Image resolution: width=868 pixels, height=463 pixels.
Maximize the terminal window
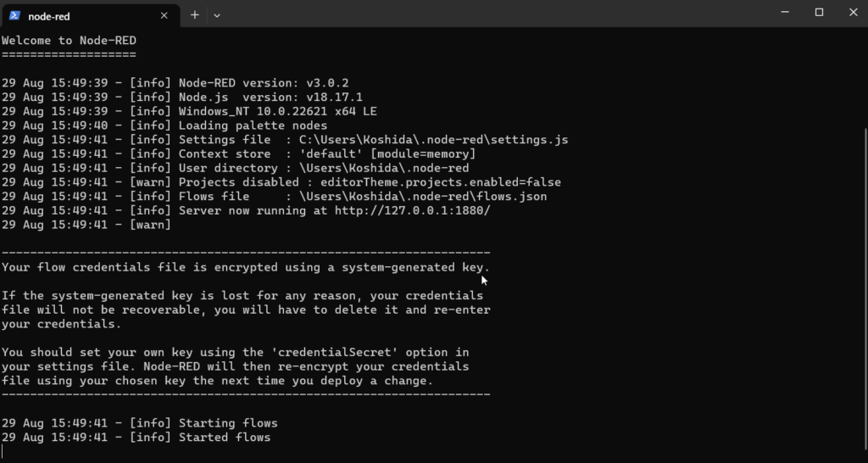tap(819, 12)
